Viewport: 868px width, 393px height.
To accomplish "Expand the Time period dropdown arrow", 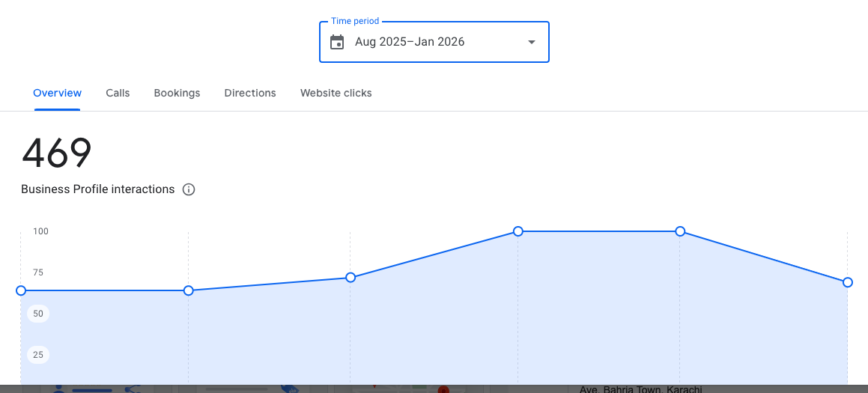I will pos(532,42).
